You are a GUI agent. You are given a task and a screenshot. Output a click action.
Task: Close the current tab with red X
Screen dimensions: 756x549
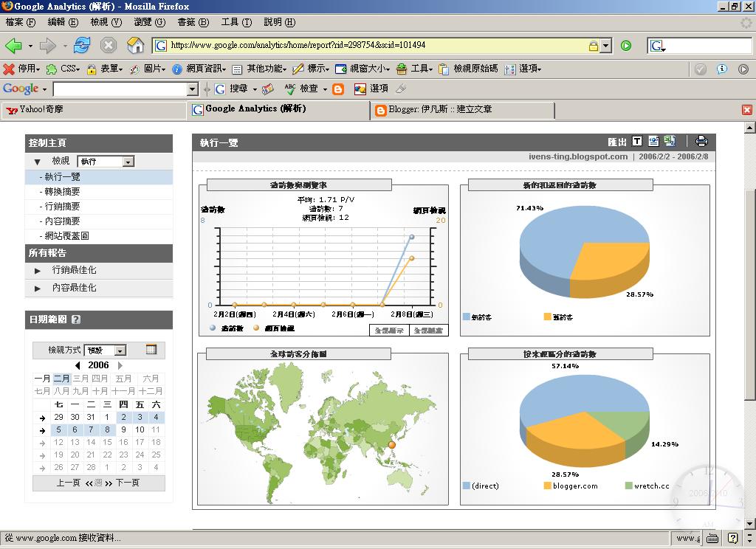(x=747, y=110)
